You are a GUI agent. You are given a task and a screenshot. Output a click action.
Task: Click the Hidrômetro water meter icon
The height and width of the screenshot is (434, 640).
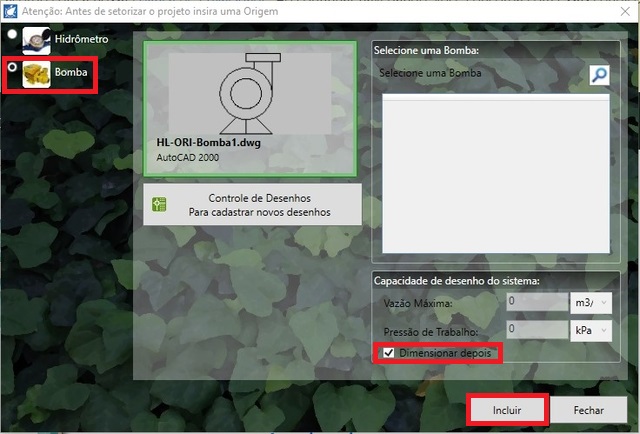(x=37, y=42)
